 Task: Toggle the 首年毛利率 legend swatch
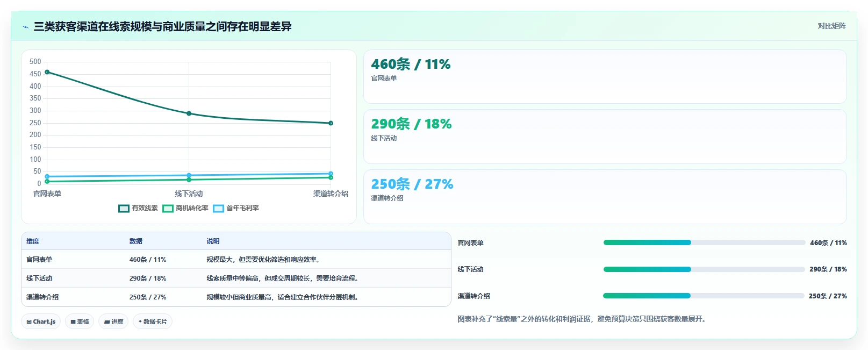[218, 208]
